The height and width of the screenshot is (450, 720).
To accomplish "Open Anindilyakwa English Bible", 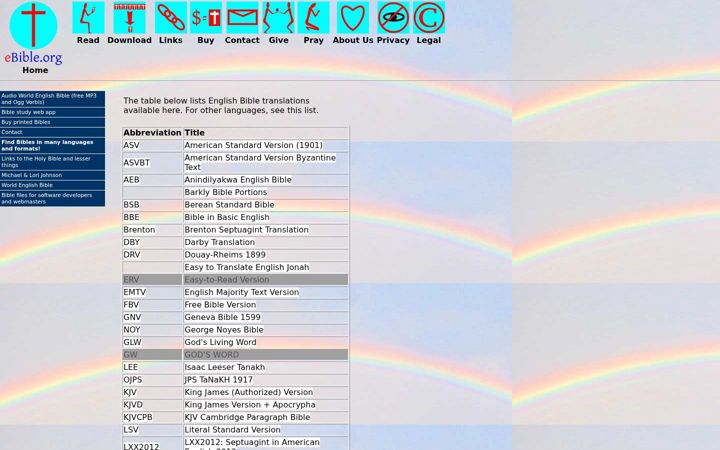I will pos(238,180).
